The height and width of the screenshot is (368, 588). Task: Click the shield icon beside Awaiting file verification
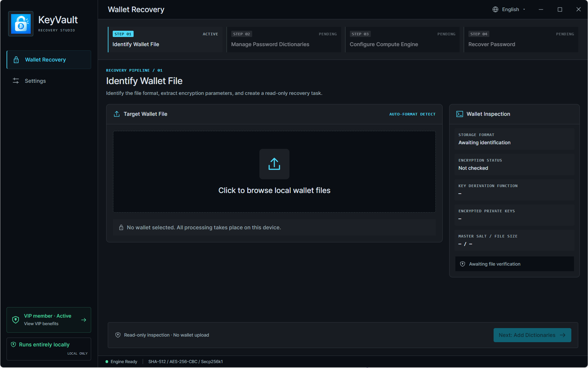pyautogui.click(x=463, y=264)
